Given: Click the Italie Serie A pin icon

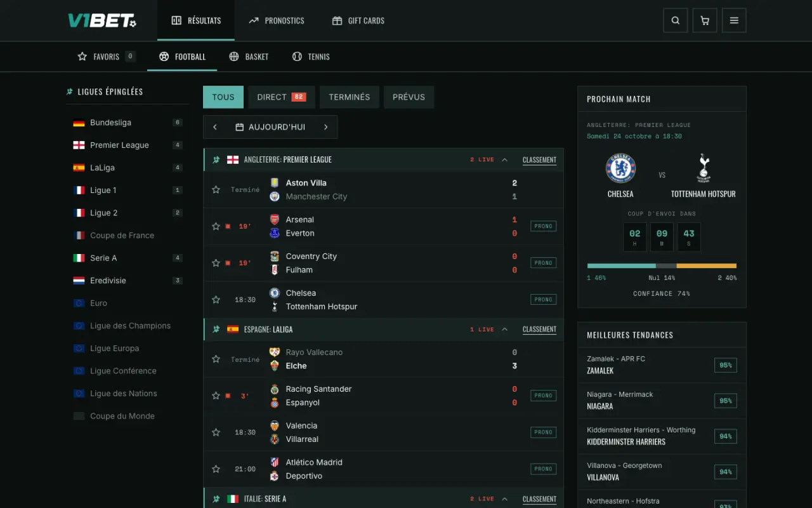Looking at the screenshot, I should [x=216, y=499].
